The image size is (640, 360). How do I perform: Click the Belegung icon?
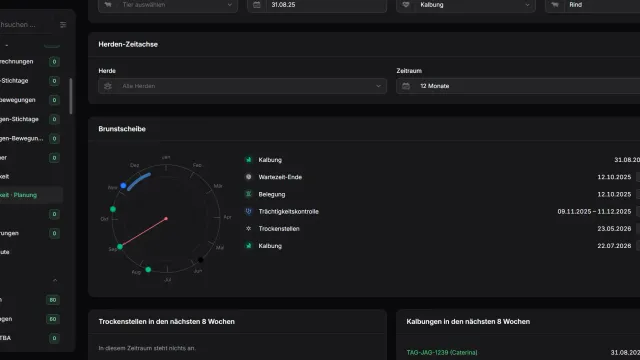click(x=249, y=194)
